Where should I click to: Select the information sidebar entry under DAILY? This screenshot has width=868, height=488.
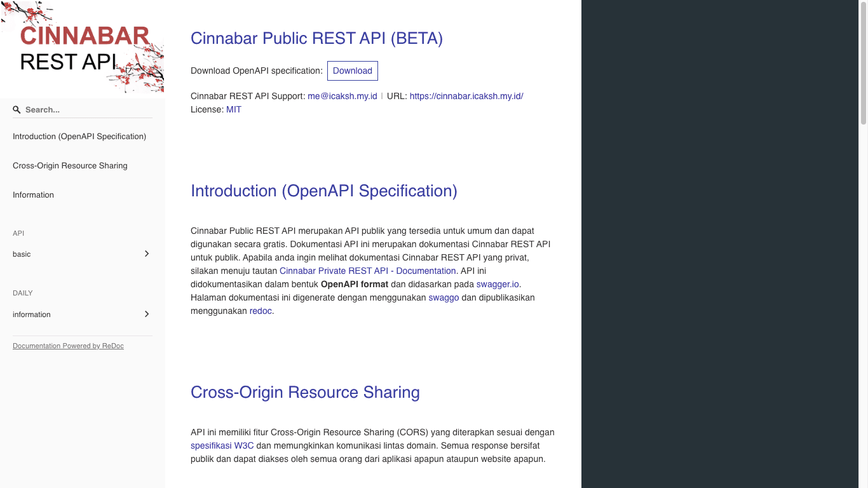[x=32, y=315]
